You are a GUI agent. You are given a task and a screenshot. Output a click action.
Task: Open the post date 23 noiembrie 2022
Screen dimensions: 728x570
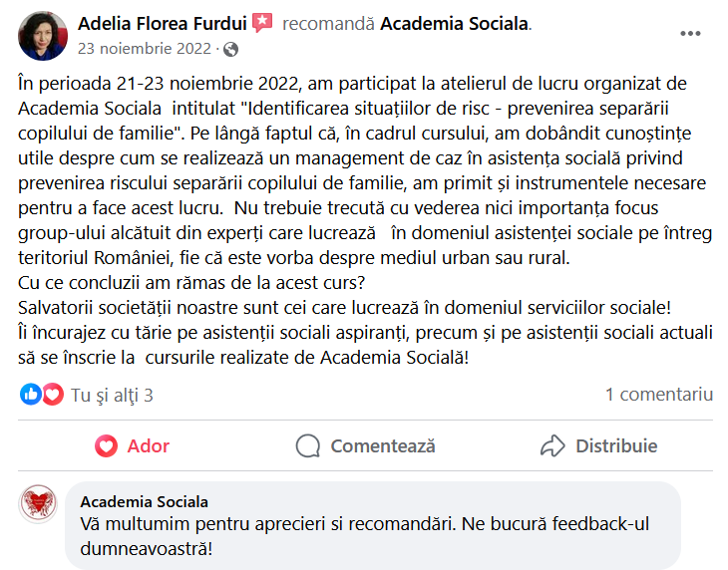144,48
